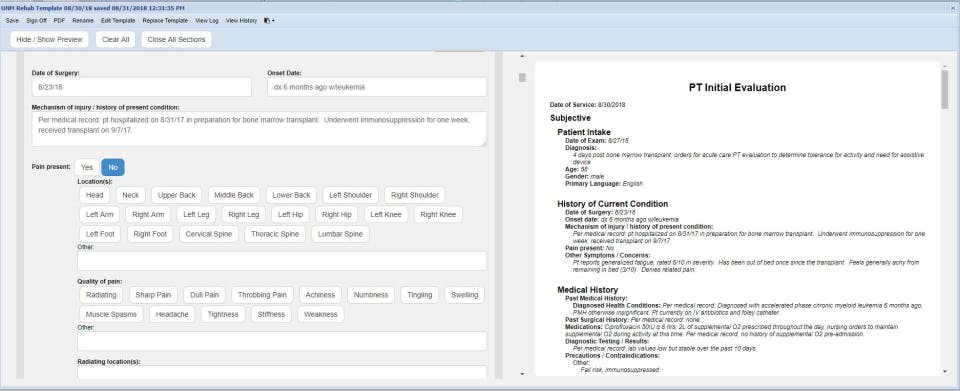
Task: Toggle Lumbar Spine location
Action: [340, 234]
